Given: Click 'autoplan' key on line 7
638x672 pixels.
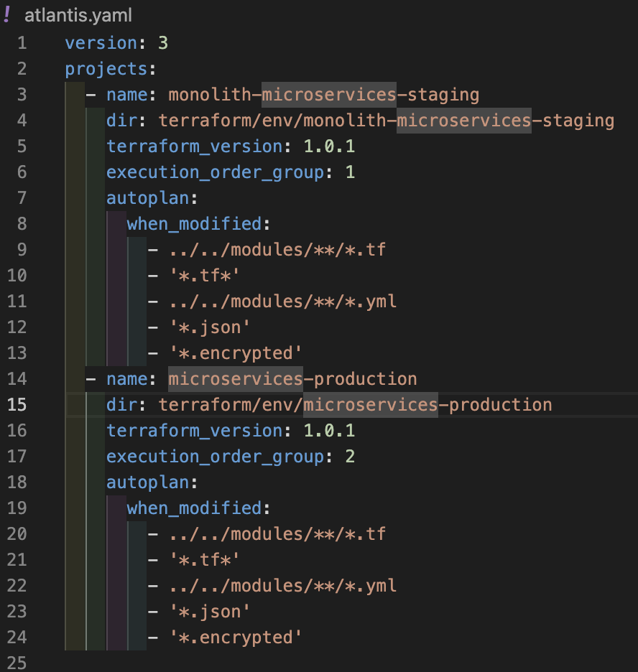Looking at the screenshot, I should pos(148,198).
